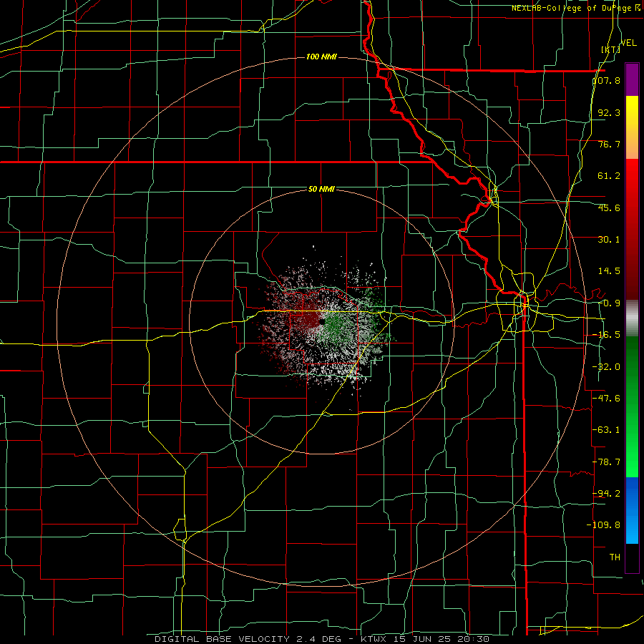Click the yellow-orange segment of the color bar
This screenshot has width=644, height=644.
pos(632,127)
